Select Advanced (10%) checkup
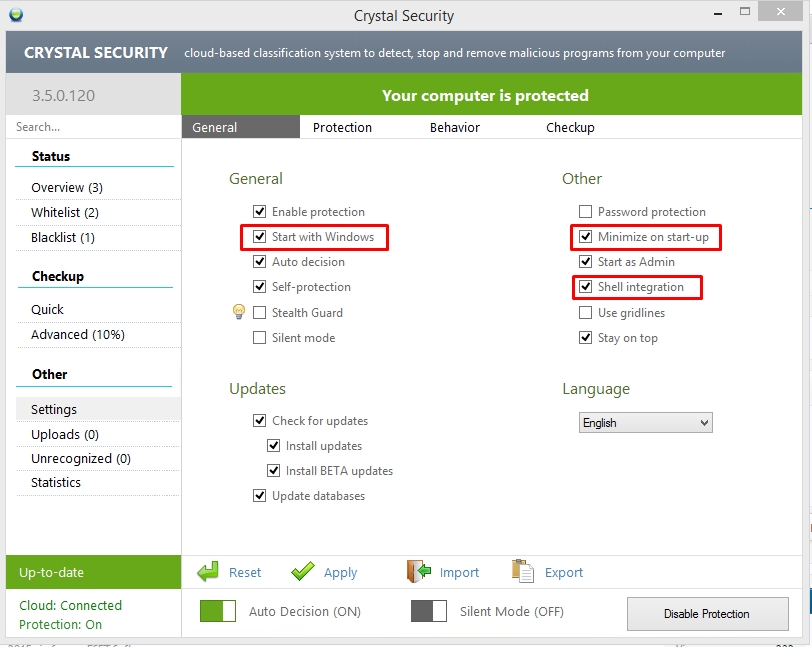The image size is (812, 647). (78, 335)
